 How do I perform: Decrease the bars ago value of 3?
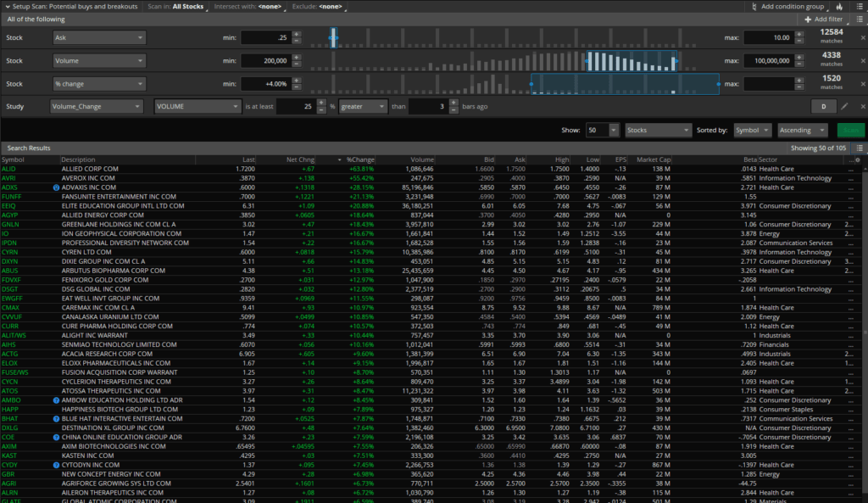point(454,109)
